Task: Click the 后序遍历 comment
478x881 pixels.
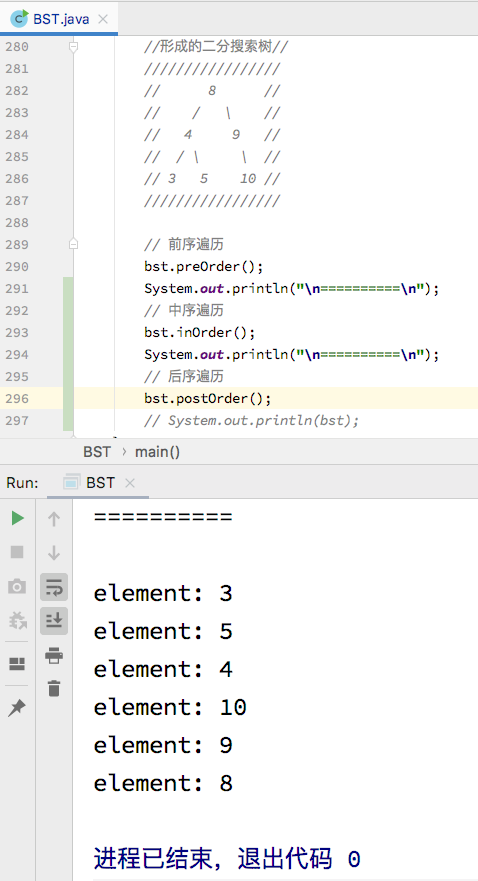Action: tap(184, 376)
